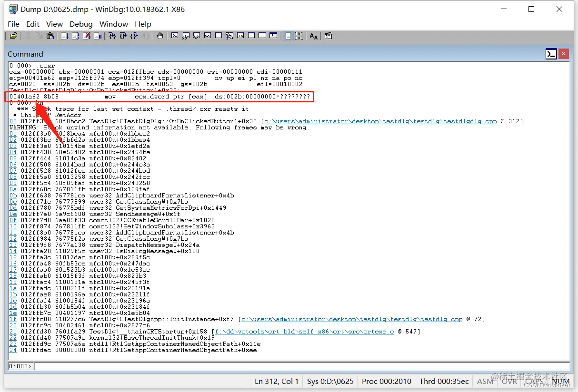
Task: Close the Command docked window
Action: coord(563,54)
